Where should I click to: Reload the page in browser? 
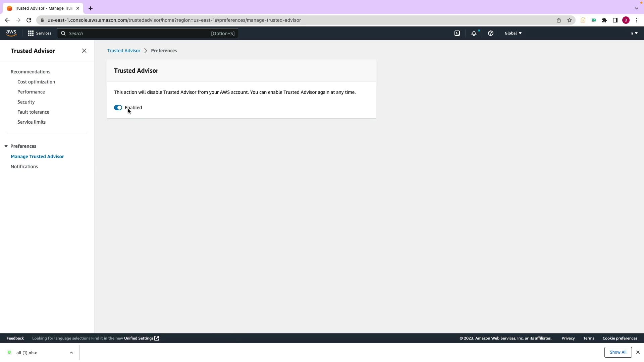coord(29,20)
